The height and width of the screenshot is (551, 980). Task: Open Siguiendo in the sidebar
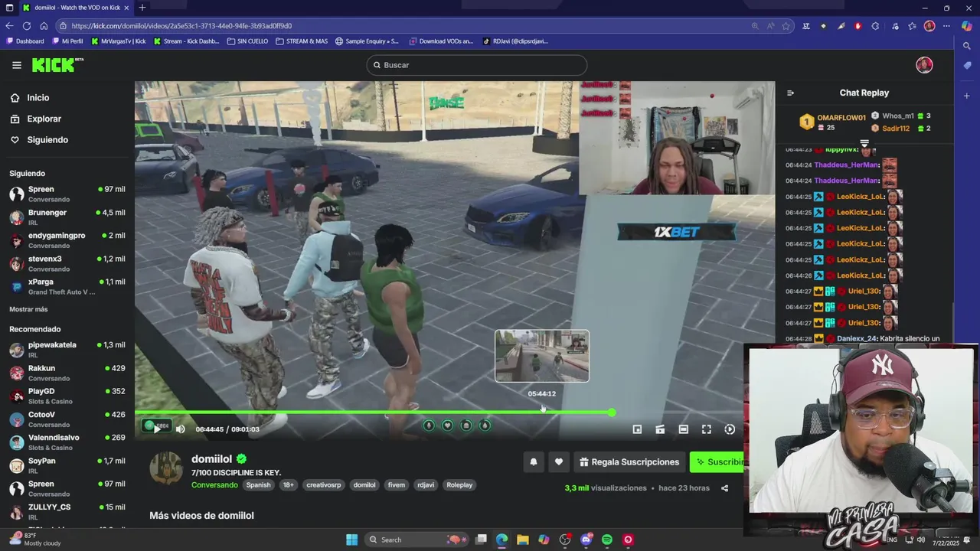47,140
